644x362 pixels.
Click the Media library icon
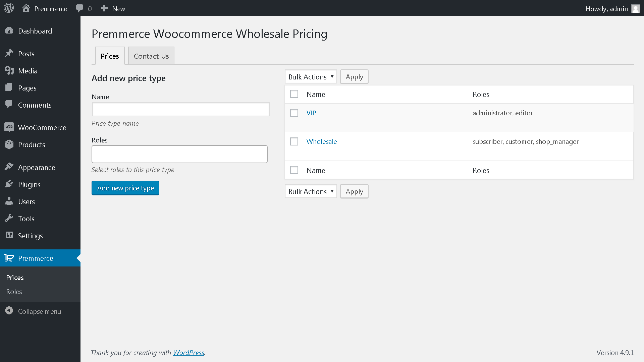pyautogui.click(x=9, y=70)
